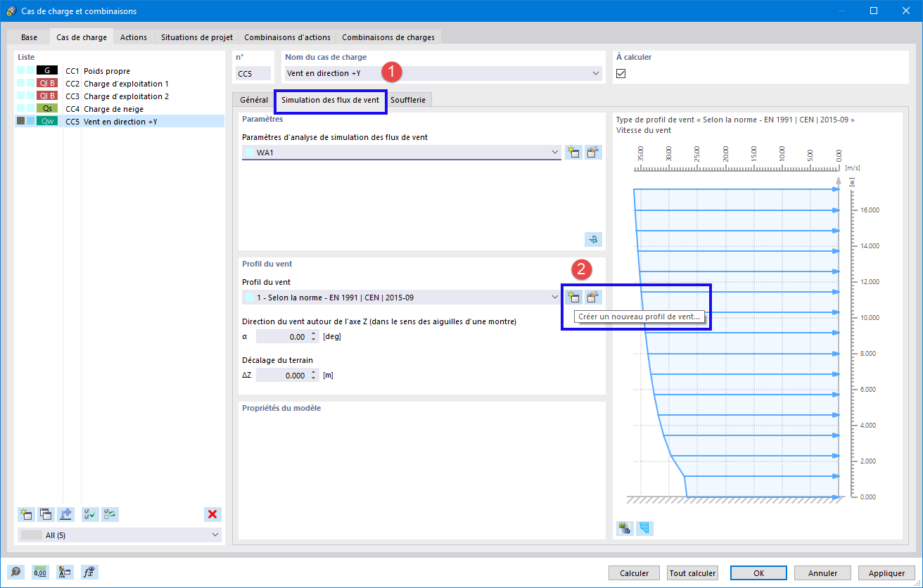The height and width of the screenshot is (588, 923).
Task: Open the Combinaisons d'actions tab
Action: pyautogui.click(x=287, y=37)
